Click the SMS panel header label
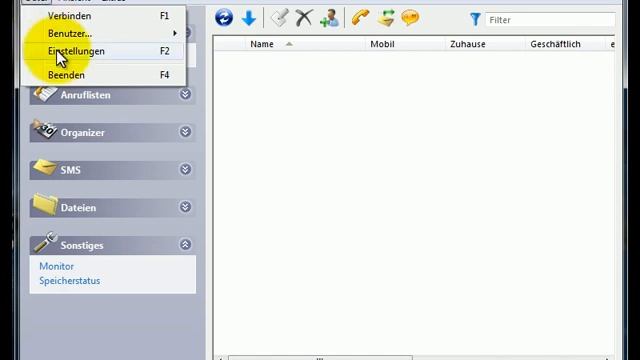The width and height of the screenshot is (640, 360). point(71,170)
